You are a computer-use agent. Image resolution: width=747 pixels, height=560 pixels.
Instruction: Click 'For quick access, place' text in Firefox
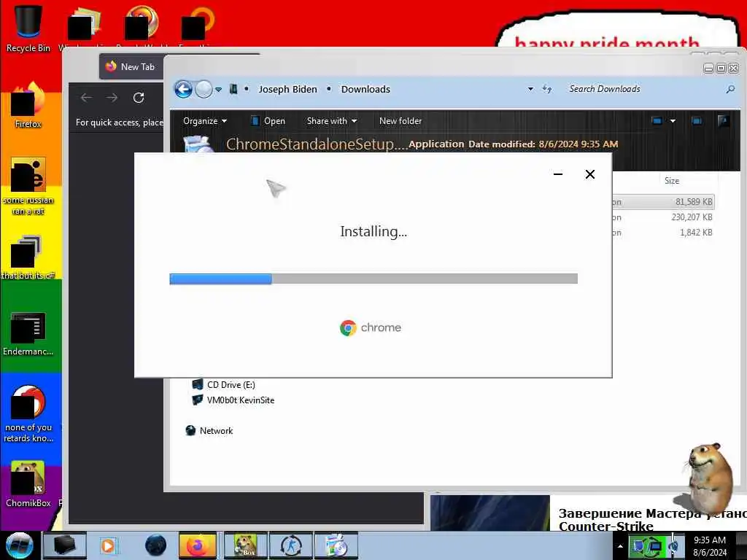[x=119, y=122]
